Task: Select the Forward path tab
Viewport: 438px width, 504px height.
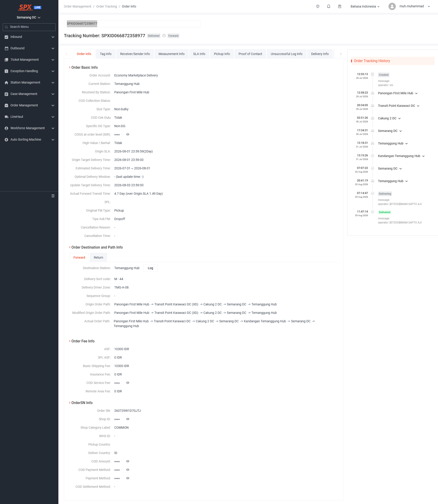Action: coord(79,257)
